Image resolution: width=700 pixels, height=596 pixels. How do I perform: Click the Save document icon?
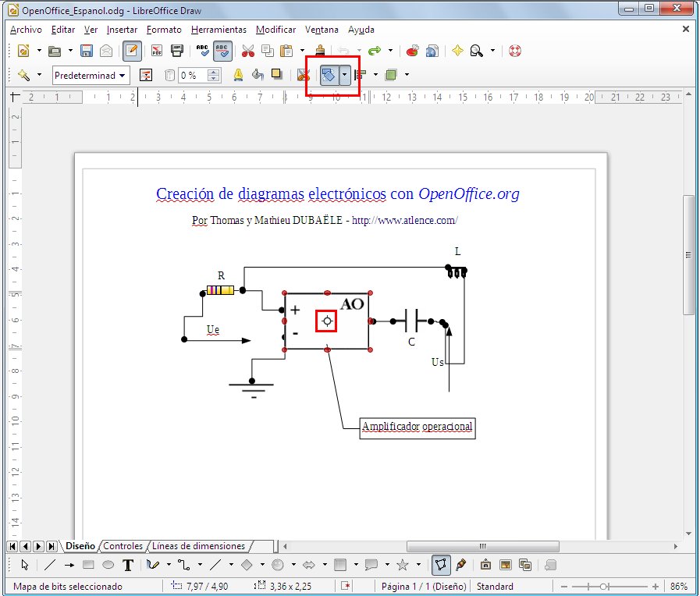[x=86, y=51]
